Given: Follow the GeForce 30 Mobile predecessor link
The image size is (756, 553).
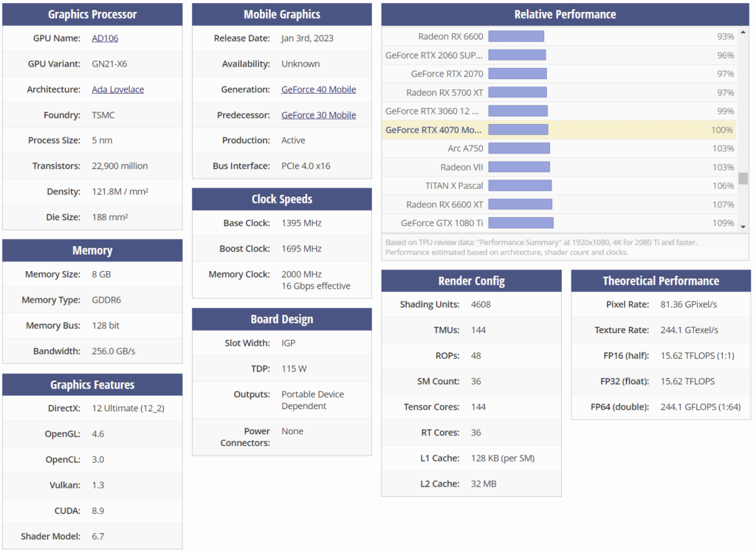Looking at the screenshot, I should (318, 115).
